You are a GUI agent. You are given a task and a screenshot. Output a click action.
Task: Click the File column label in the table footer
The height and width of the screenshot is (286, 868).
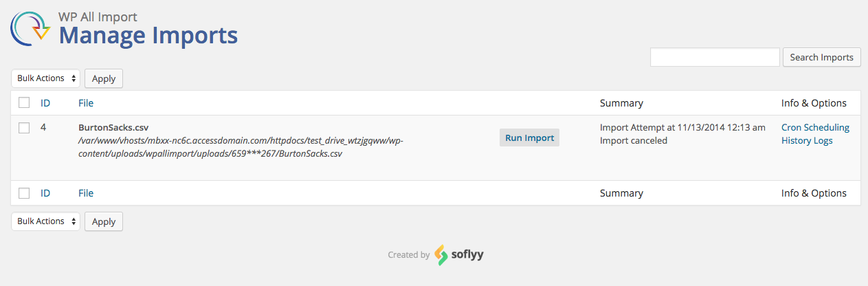(x=86, y=193)
